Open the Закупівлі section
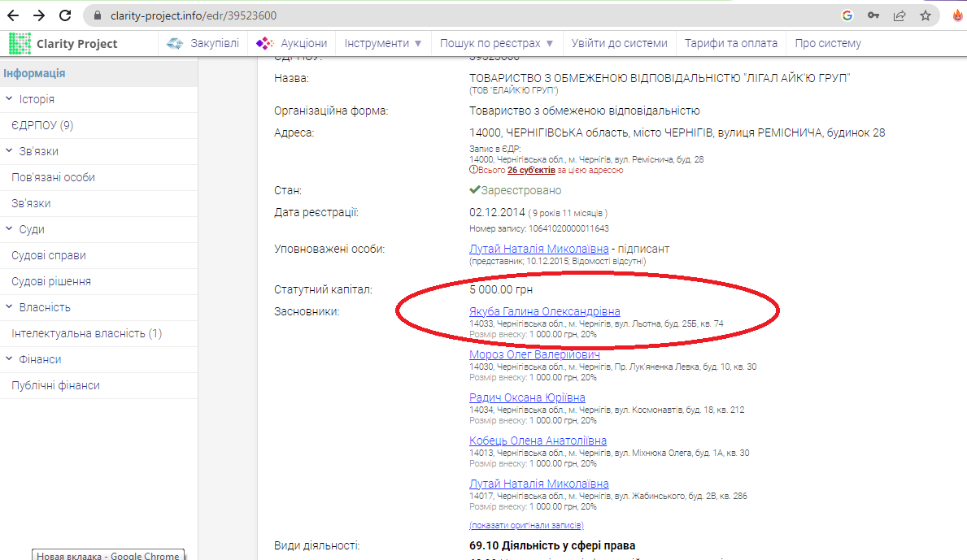Screen dimensions: 967x560 (203, 43)
